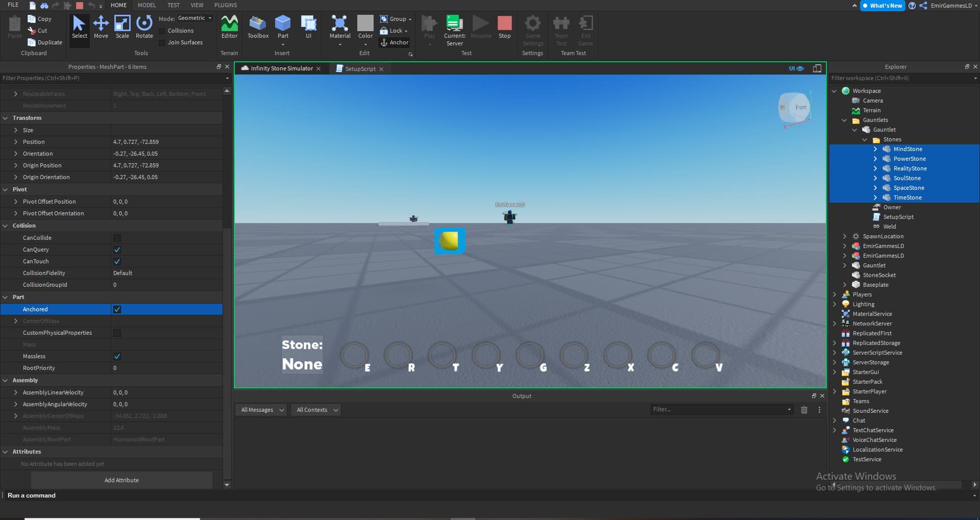The image size is (980, 520).
Task: Expand the ReplicatedStorage node
Action: click(834, 343)
